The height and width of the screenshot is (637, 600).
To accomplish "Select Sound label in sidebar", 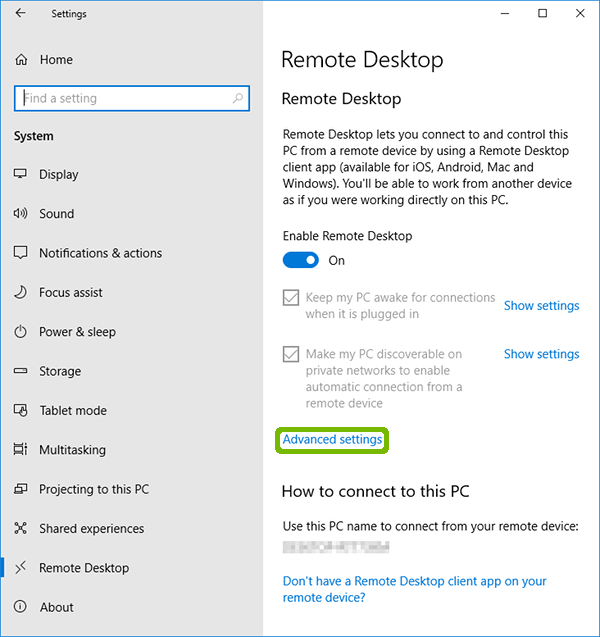I will tap(56, 214).
